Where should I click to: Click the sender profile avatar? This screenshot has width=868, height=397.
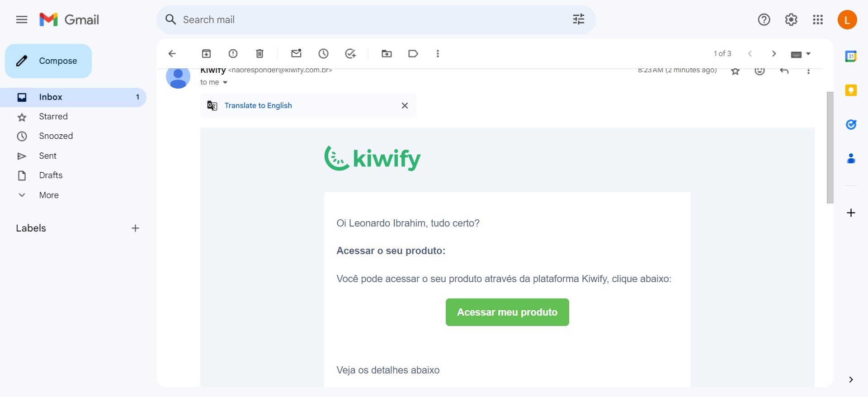[x=178, y=77]
